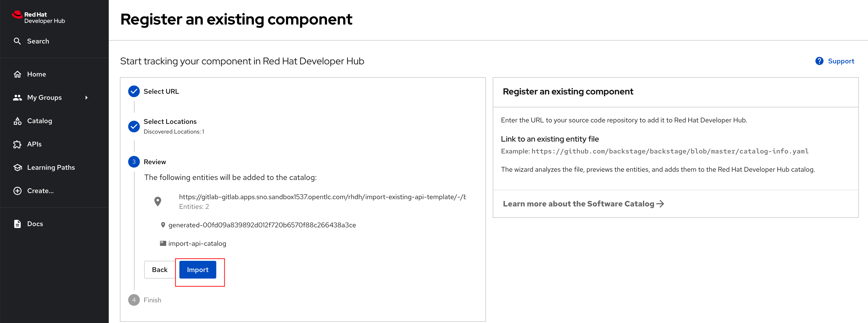Click Link to an existing entity file heading
The width and height of the screenshot is (868, 323).
click(x=550, y=139)
